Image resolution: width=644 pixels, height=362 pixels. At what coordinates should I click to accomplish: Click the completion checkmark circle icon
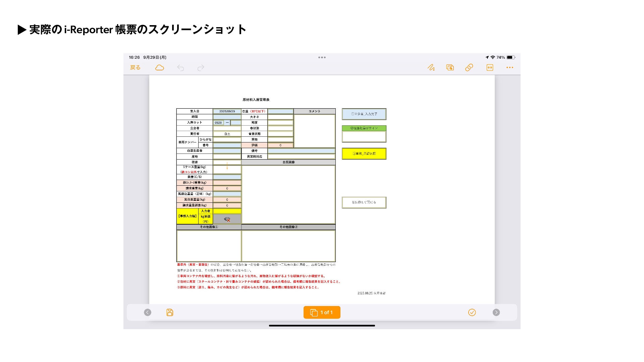point(472,312)
